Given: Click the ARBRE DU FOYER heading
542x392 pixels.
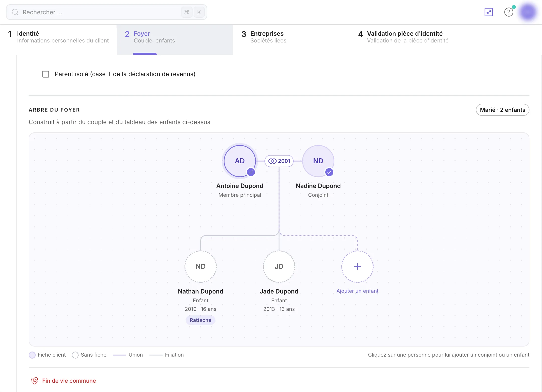Looking at the screenshot, I should [54, 110].
